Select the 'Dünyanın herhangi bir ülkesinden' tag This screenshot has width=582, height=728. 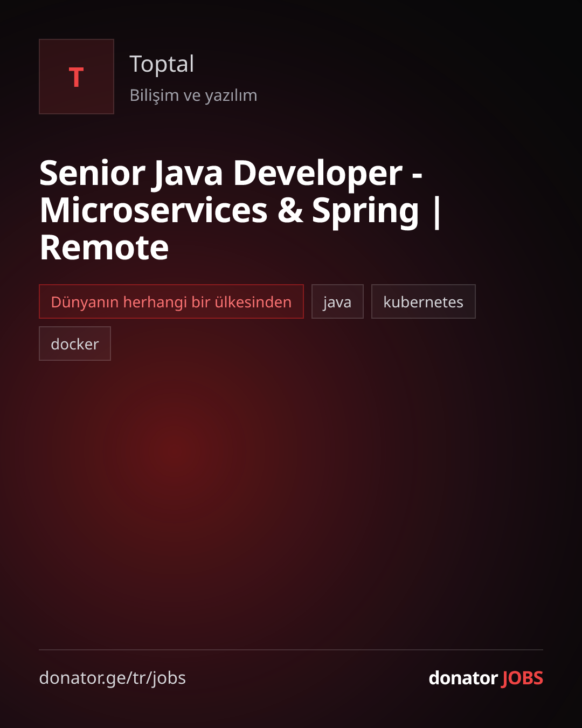coord(171,301)
